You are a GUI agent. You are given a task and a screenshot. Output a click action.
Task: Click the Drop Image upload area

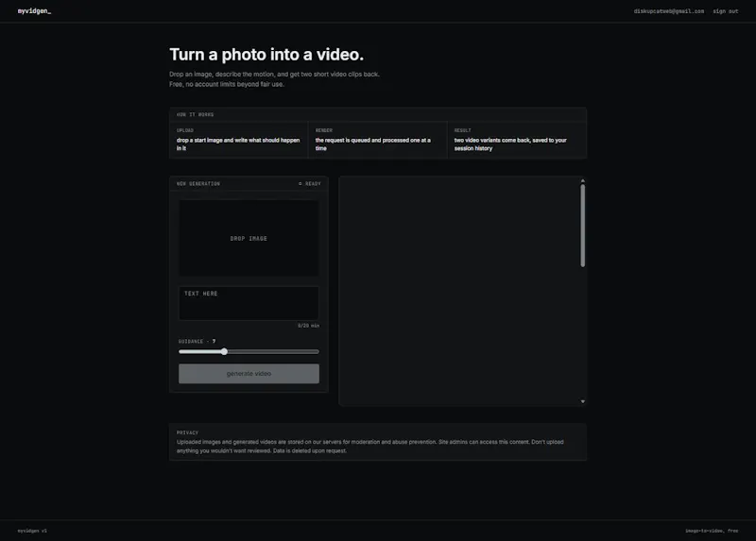pyautogui.click(x=249, y=238)
